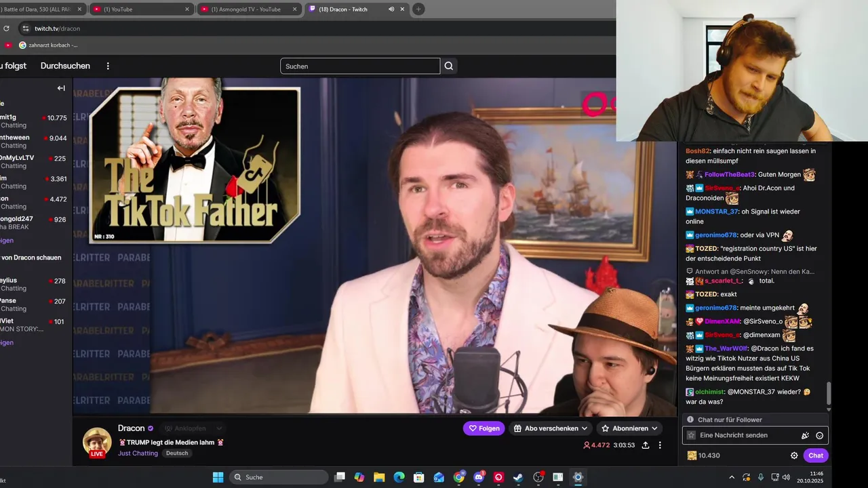The image size is (868, 488).
Task: Open the Dracon channel name link
Action: point(131,428)
